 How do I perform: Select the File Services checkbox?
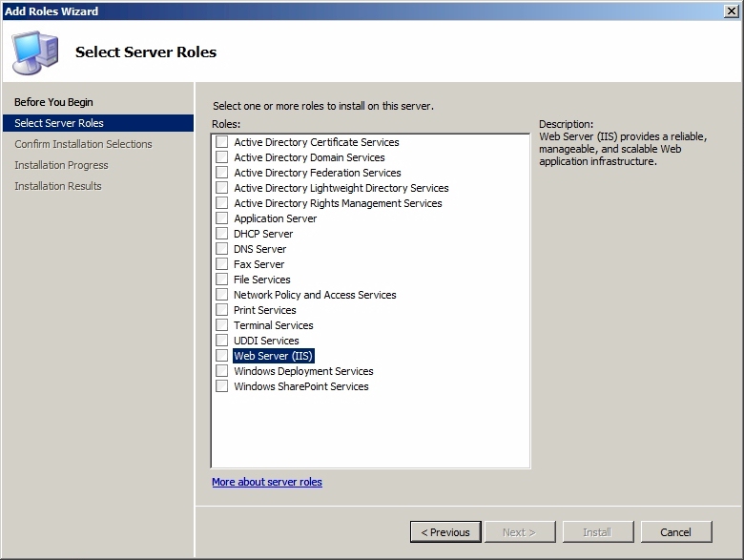coord(221,280)
